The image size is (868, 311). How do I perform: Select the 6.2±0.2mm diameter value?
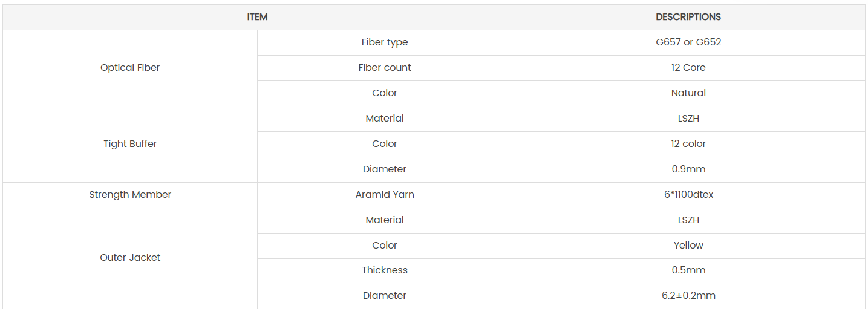click(x=688, y=296)
